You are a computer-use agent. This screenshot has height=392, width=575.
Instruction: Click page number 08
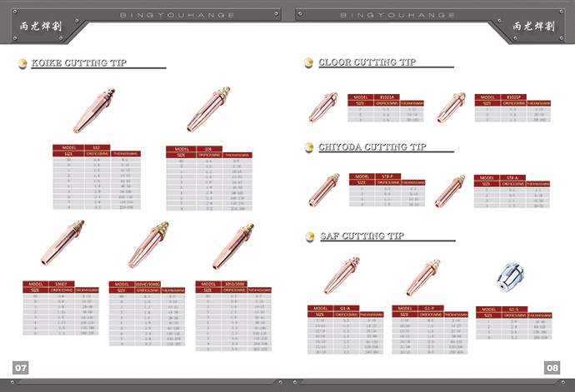tap(552, 368)
